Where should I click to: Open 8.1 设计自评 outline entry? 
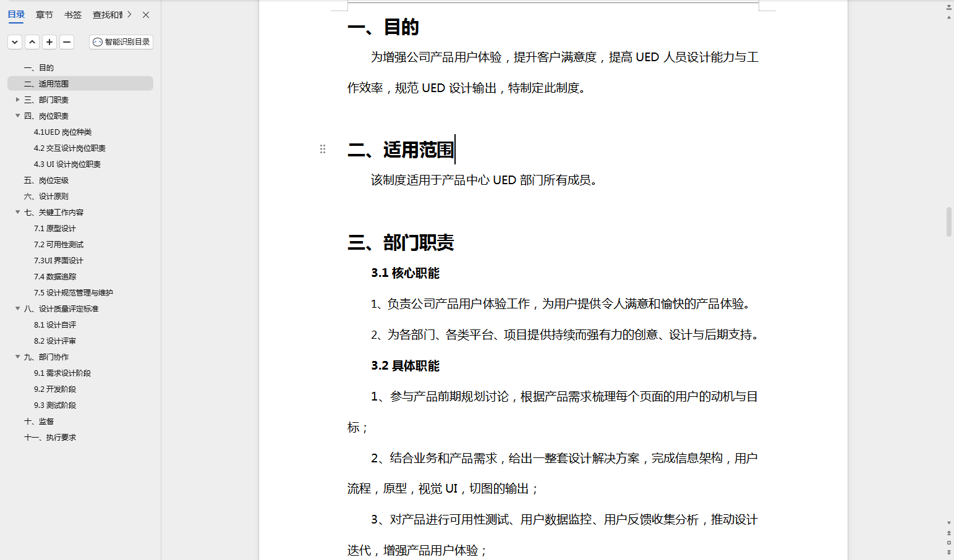point(55,325)
